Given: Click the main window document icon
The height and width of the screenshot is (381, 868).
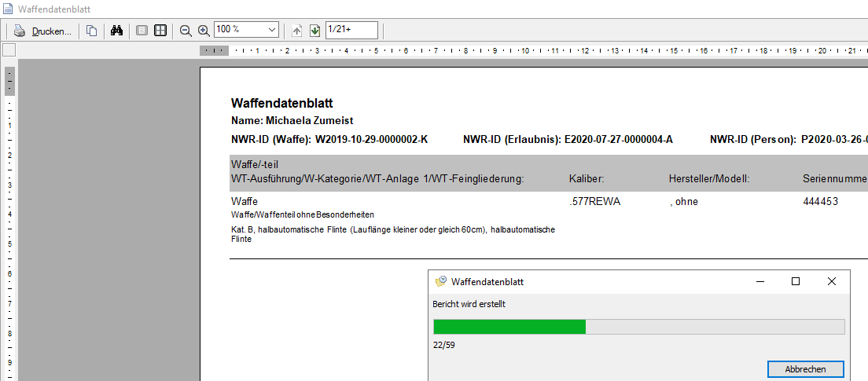Looking at the screenshot, I should coord(7,8).
